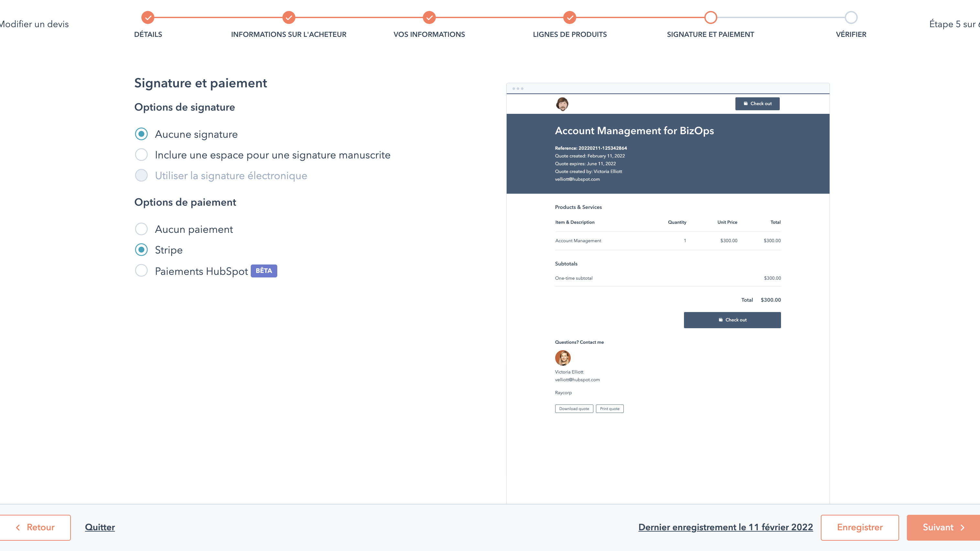Click the Signature et paiement step circle
This screenshot has width=980, height=551.
pos(710,17)
